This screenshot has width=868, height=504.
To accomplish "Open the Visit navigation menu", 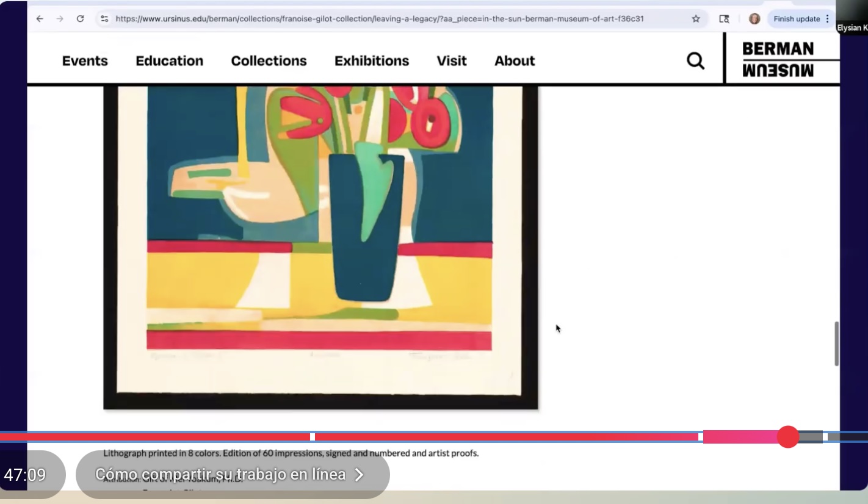I will click(x=452, y=61).
